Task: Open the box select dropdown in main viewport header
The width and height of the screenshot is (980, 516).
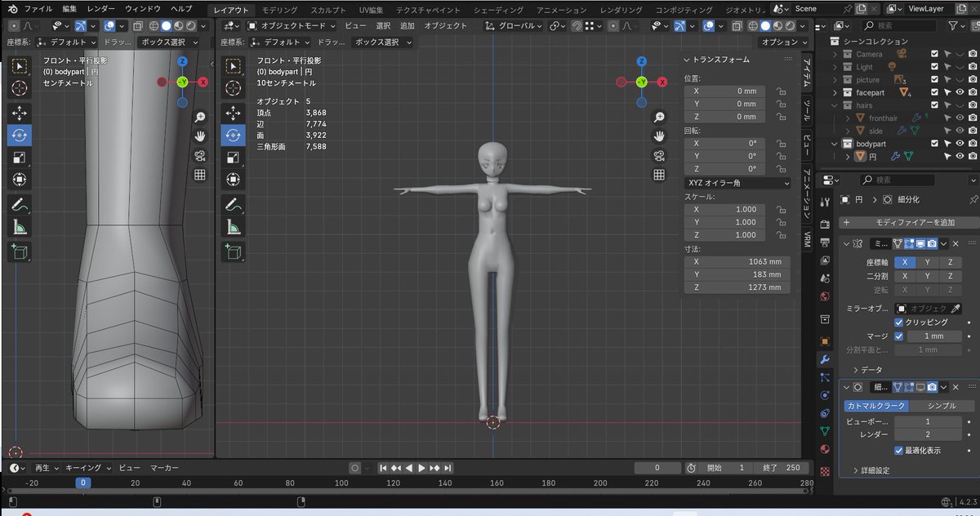Action: click(x=382, y=42)
